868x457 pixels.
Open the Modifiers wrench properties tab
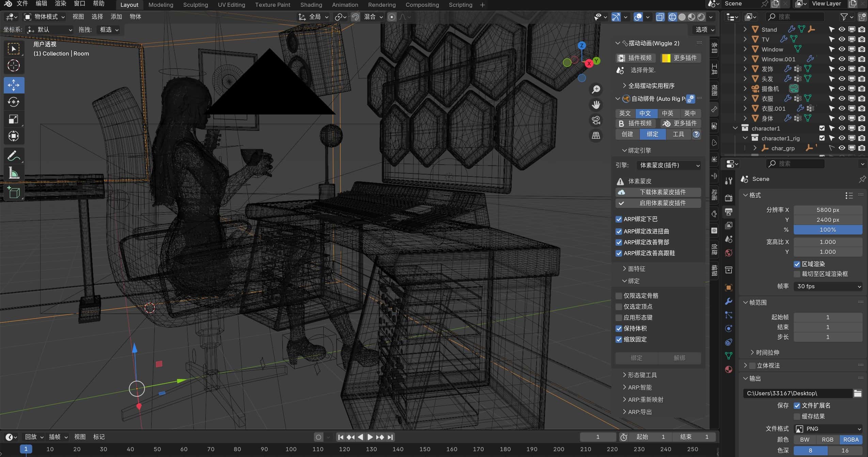coord(729,301)
